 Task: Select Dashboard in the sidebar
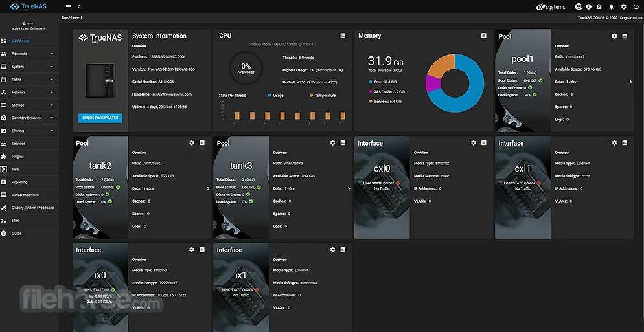29,41
